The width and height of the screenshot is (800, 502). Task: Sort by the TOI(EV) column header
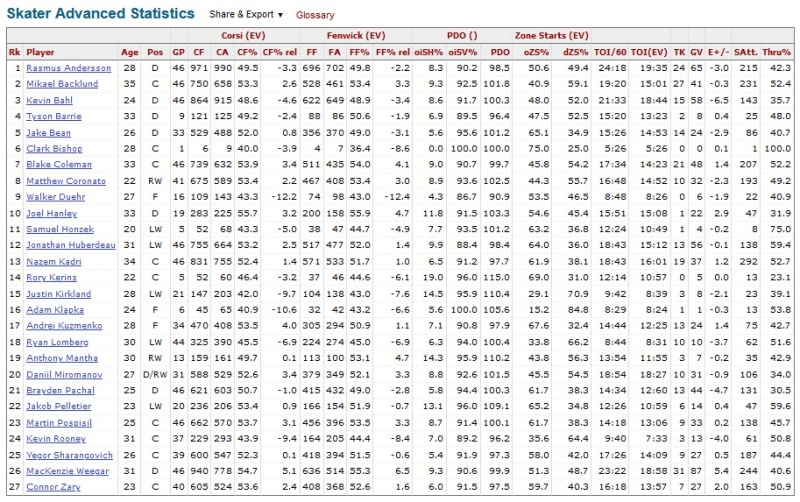pos(649,52)
